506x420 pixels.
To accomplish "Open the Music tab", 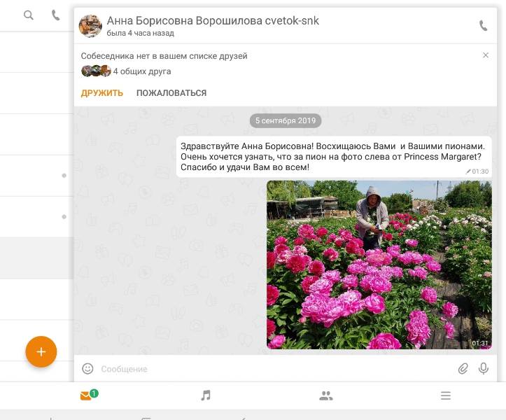I will pos(206,395).
